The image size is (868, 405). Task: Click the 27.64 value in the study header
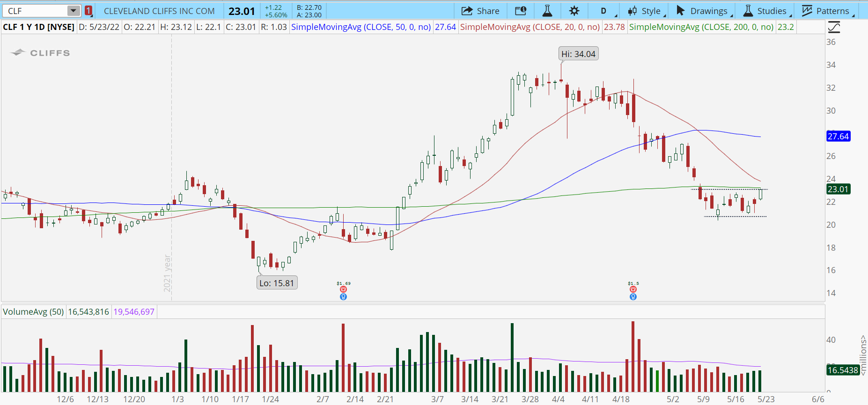click(x=445, y=27)
